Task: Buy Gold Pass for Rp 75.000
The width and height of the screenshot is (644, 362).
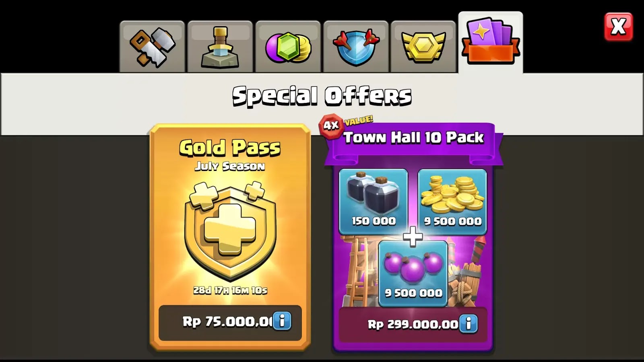Action: 230,323
